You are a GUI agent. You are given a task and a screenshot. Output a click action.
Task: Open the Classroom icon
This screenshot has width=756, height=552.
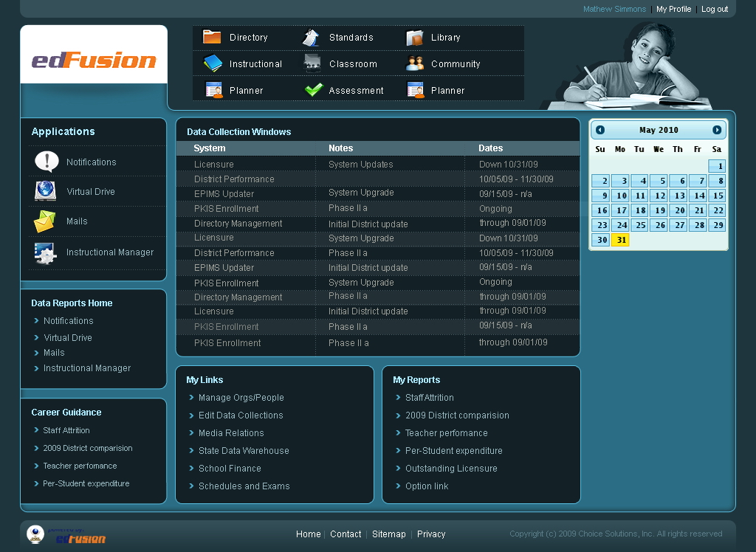[x=312, y=63]
